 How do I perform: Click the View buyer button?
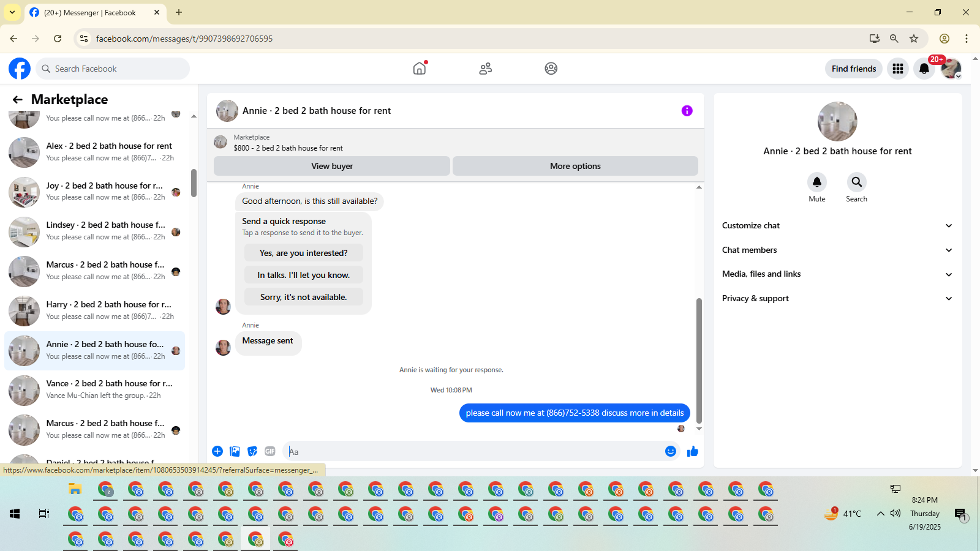[x=332, y=166]
